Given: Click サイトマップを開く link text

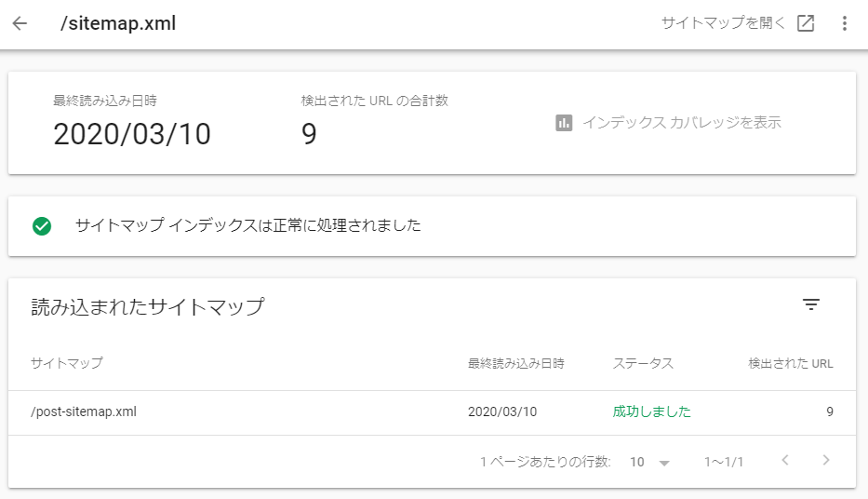Looking at the screenshot, I should (724, 22).
